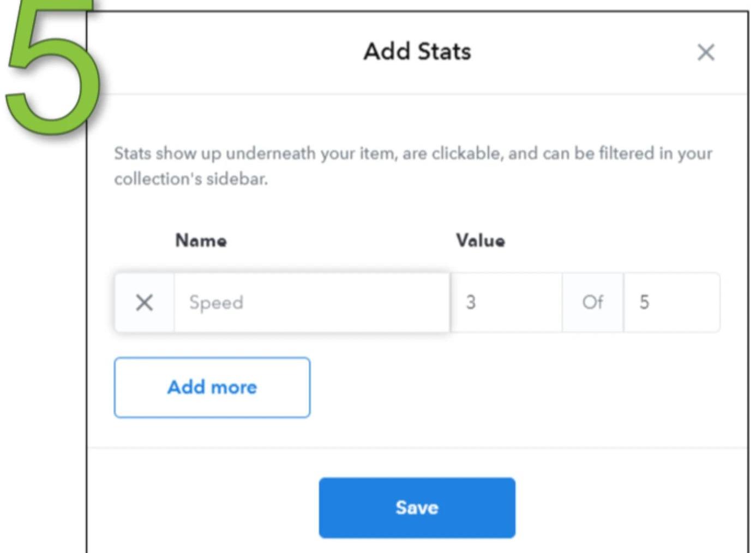This screenshot has width=756, height=553.
Task: Delete the stat using the row X icon
Action: click(145, 302)
